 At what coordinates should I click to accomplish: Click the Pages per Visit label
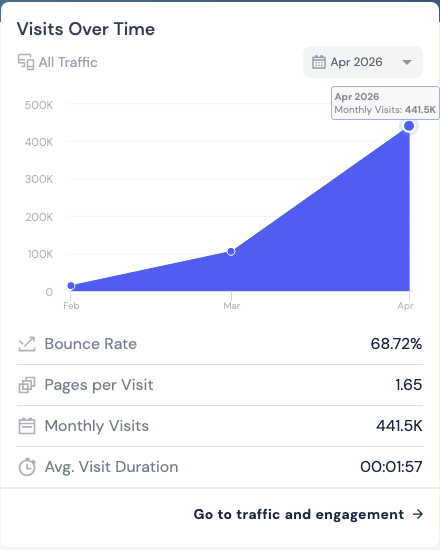(x=99, y=385)
